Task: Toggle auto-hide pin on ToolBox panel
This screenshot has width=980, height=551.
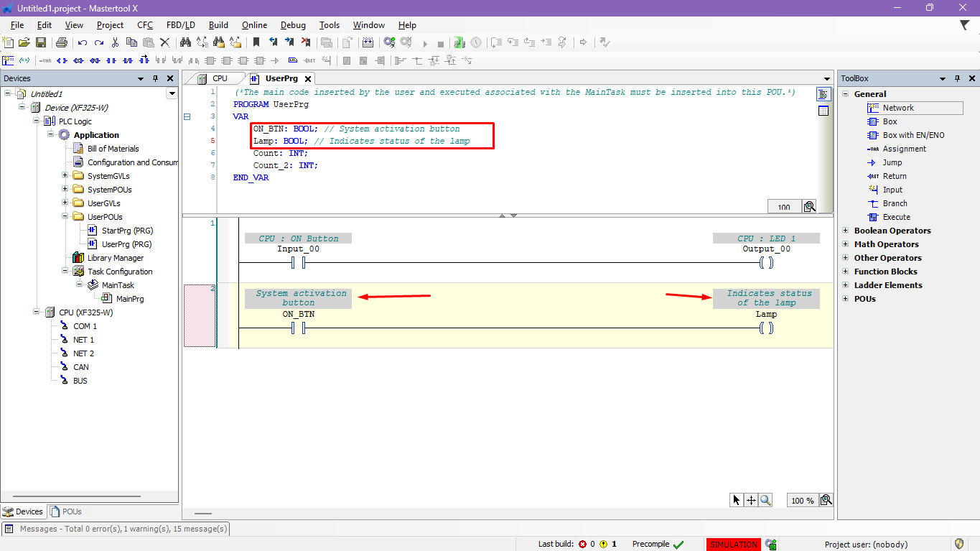Action: [x=958, y=78]
